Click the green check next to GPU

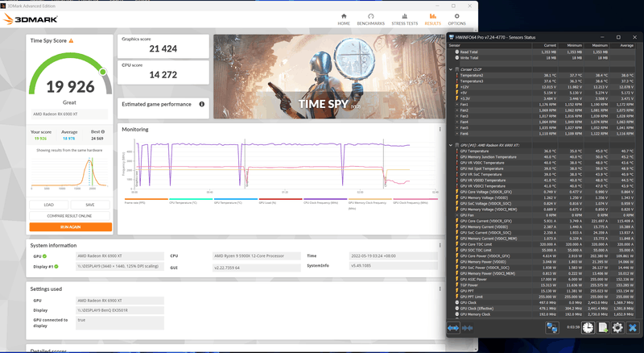(44, 256)
